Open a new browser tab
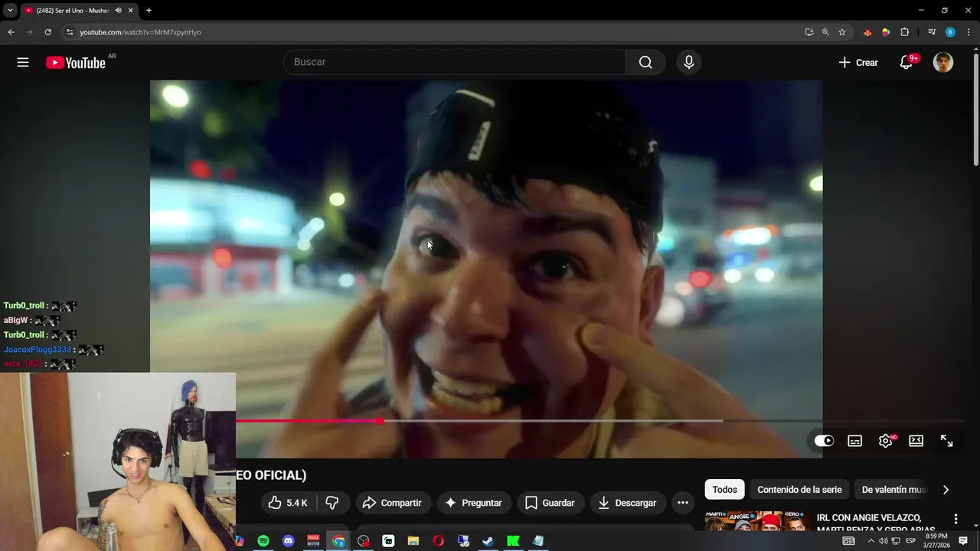Image resolution: width=980 pixels, height=551 pixels. pyautogui.click(x=149, y=11)
